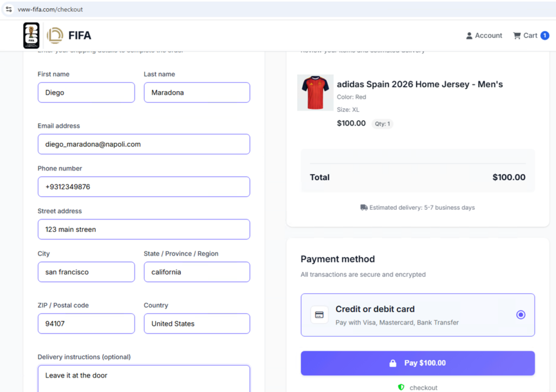Click the Street address input field
Viewport: 556px width, 392px height.
144,229
